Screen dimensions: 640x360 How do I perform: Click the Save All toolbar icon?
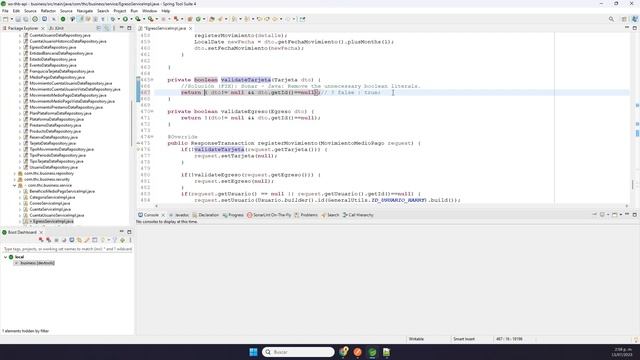click(x=26, y=19)
